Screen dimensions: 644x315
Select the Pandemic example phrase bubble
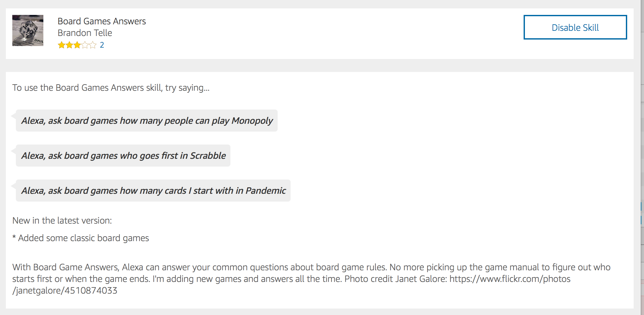pos(153,191)
